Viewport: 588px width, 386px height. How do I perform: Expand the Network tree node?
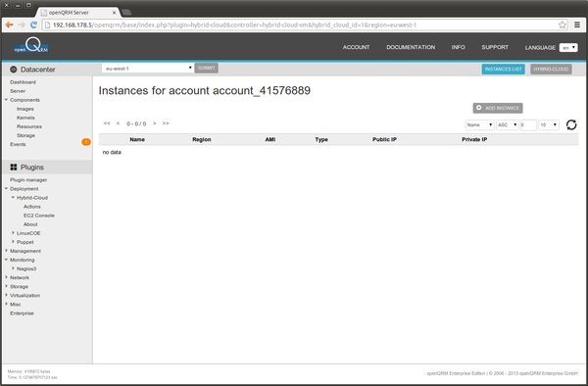pyautogui.click(x=6, y=277)
